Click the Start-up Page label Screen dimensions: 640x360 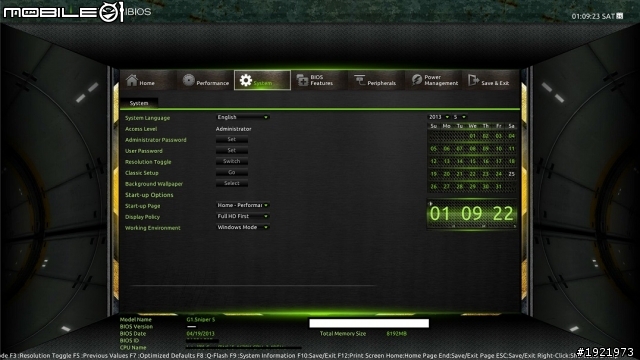tap(142, 206)
